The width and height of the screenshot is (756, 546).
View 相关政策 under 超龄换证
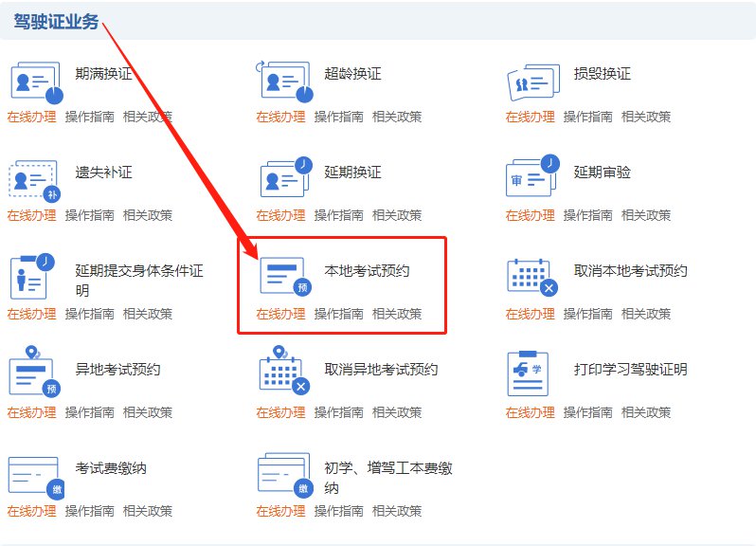click(397, 117)
